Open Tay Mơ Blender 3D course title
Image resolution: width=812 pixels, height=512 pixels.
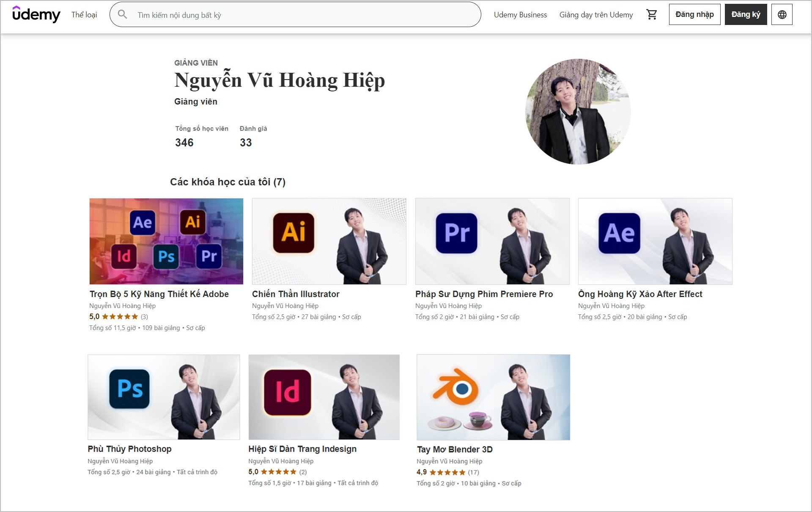[x=455, y=449]
